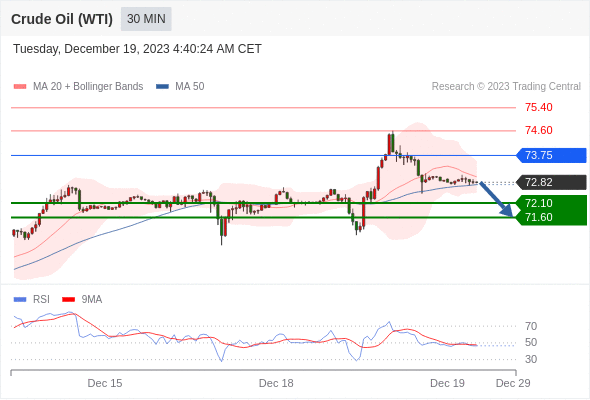This screenshot has height=400, width=590.
Task: Click the Crude Oil (WTI) title
Action: [x=62, y=19]
